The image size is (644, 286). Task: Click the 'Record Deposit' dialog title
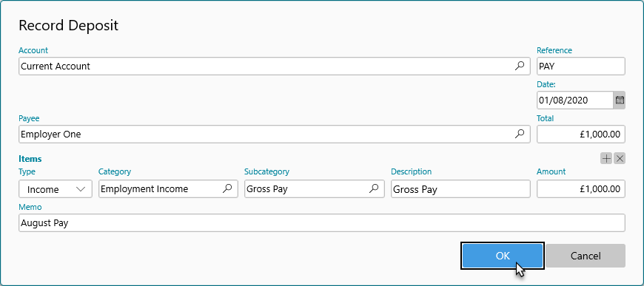tap(69, 25)
